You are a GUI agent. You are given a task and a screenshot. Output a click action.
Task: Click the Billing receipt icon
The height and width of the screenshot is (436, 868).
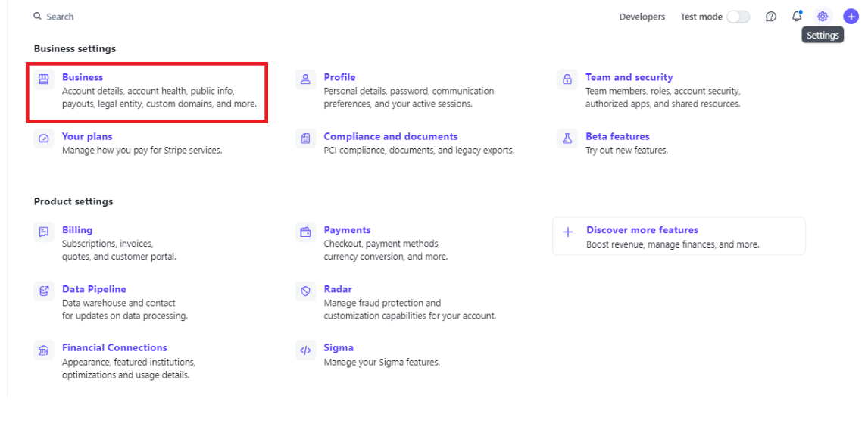(x=44, y=232)
